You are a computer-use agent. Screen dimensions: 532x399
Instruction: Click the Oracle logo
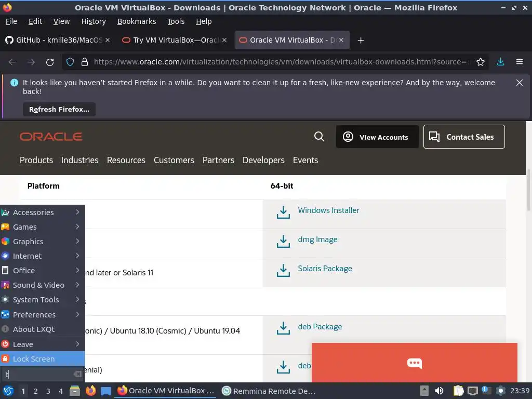click(51, 137)
